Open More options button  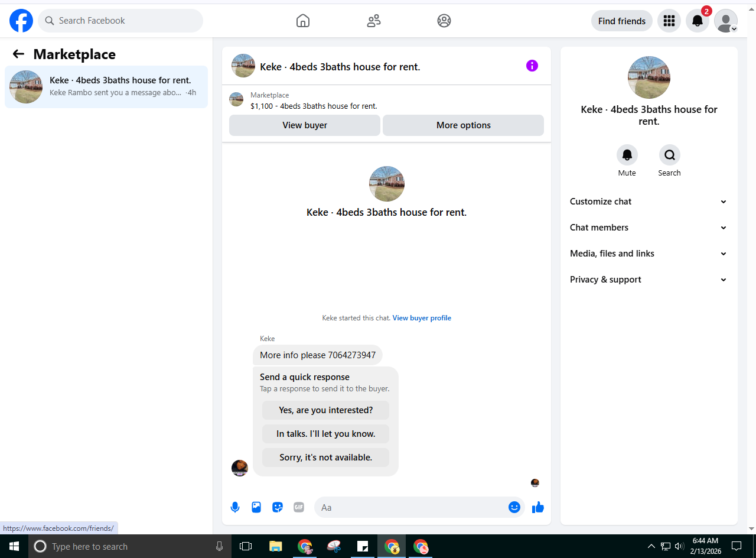463,125
